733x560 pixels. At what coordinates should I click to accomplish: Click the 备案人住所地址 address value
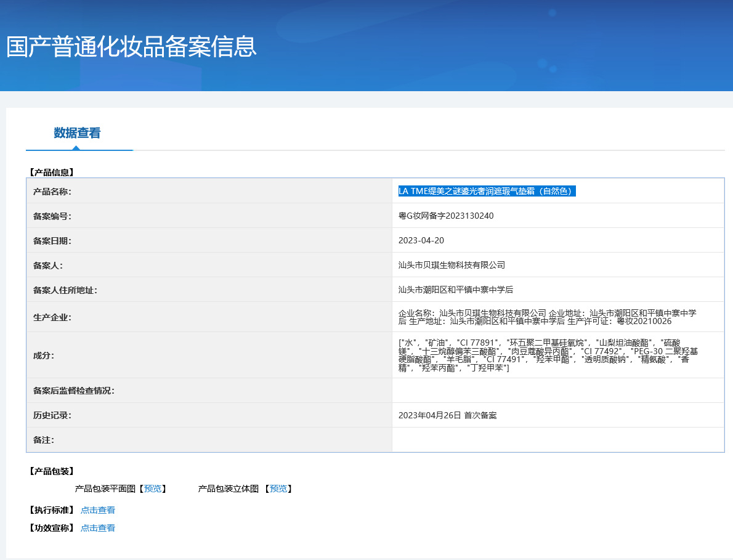coord(456,290)
